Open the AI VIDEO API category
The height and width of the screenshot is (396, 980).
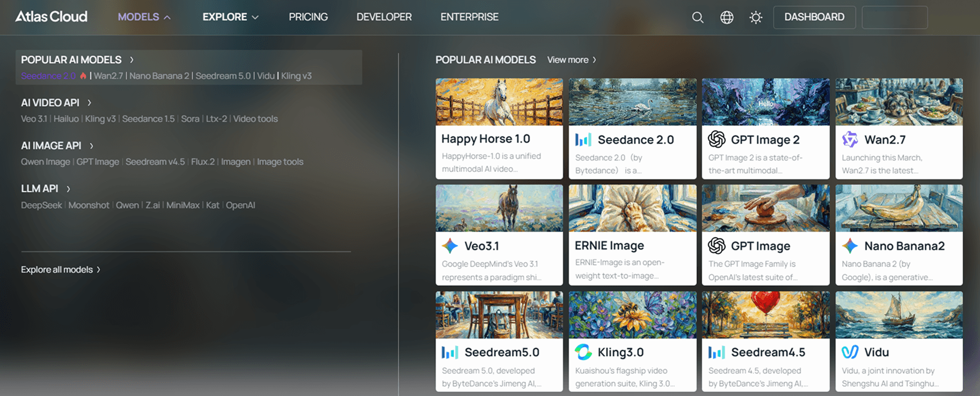(50, 102)
